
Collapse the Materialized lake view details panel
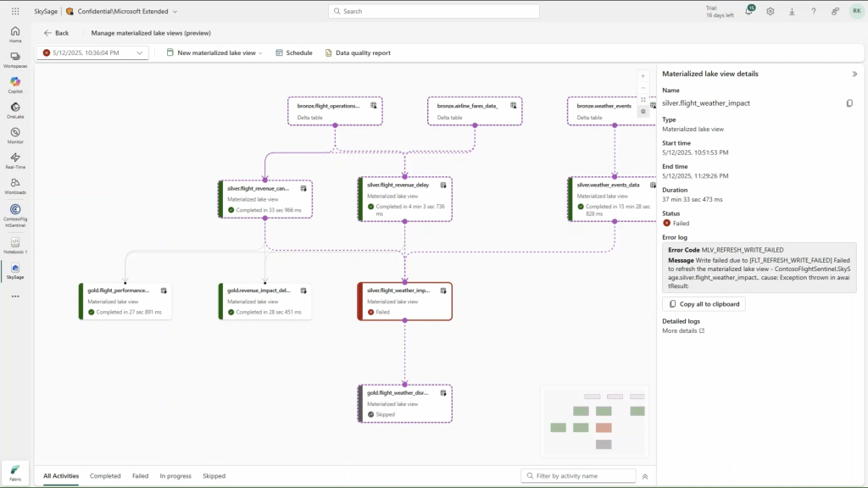(854, 74)
